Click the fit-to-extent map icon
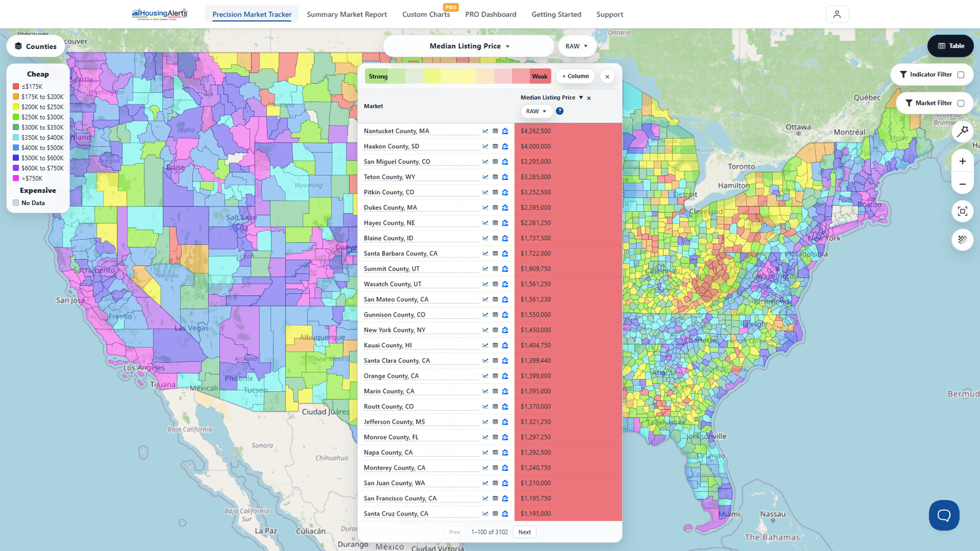Screen dimensions: 980x551 [x=963, y=211]
